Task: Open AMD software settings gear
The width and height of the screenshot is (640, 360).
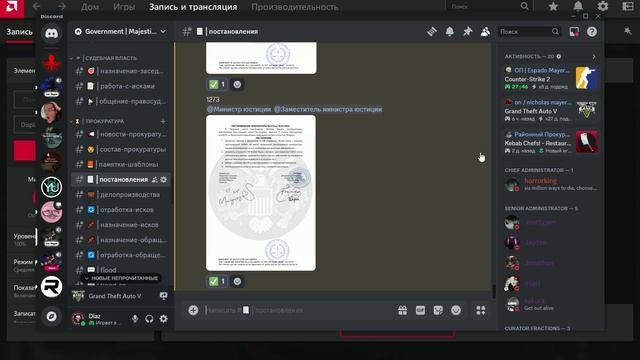Action: (603, 7)
